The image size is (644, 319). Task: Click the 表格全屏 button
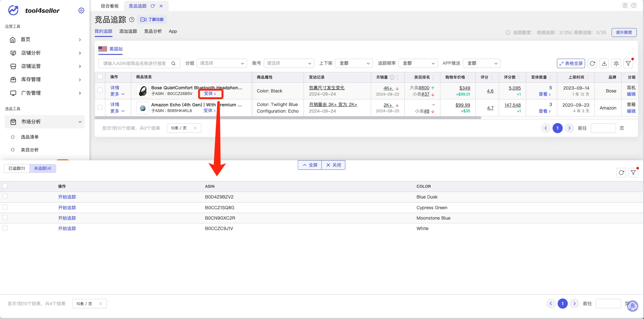click(571, 63)
